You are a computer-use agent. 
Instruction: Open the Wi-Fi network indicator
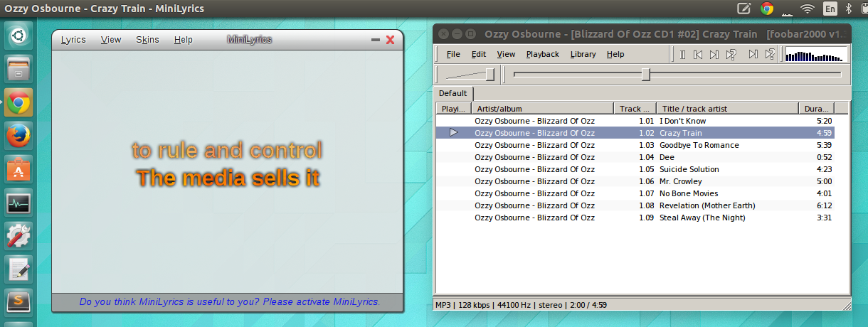[808, 9]
